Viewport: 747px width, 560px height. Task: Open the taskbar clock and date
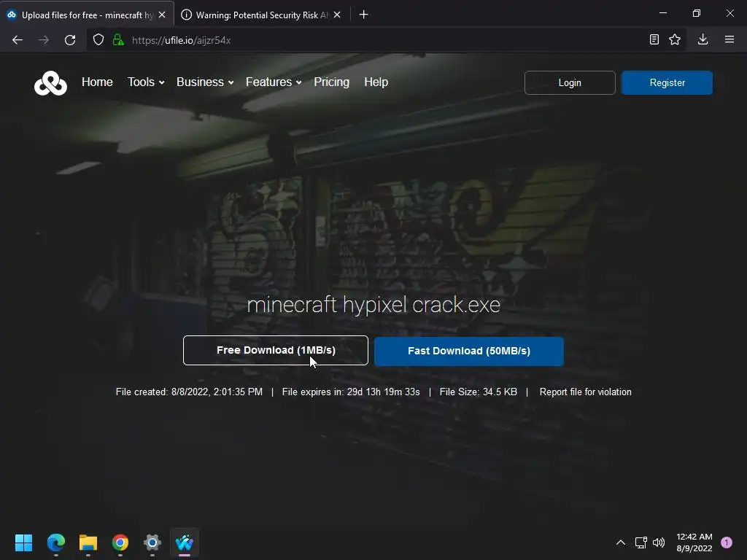click(694, 542)
